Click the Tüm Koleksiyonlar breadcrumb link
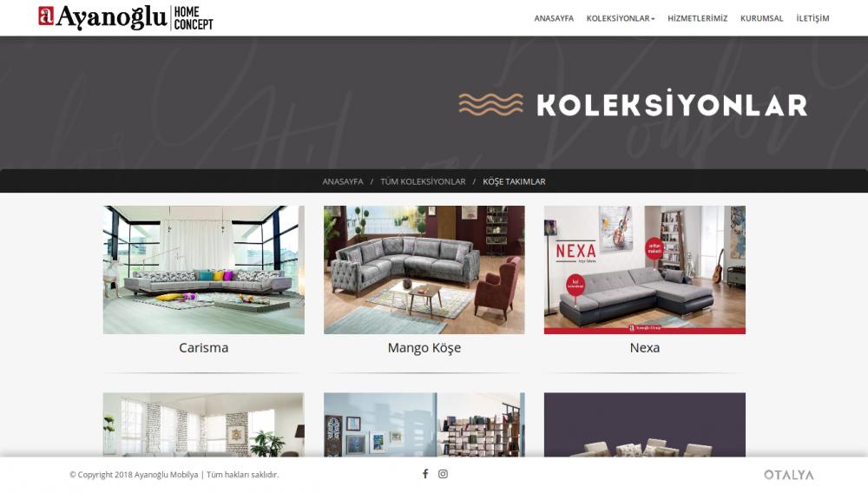This screenshot has height=493, width=868. pos(423,181)
